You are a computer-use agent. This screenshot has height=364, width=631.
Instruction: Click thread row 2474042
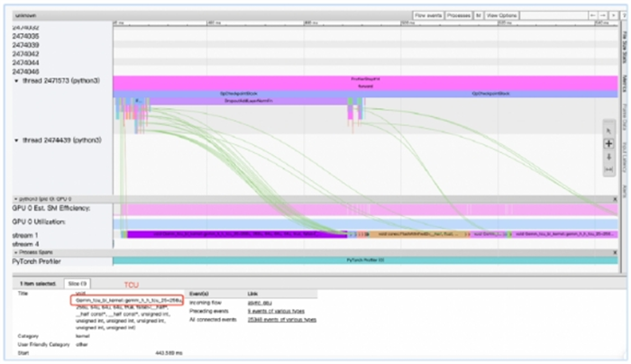click(25, 54)
